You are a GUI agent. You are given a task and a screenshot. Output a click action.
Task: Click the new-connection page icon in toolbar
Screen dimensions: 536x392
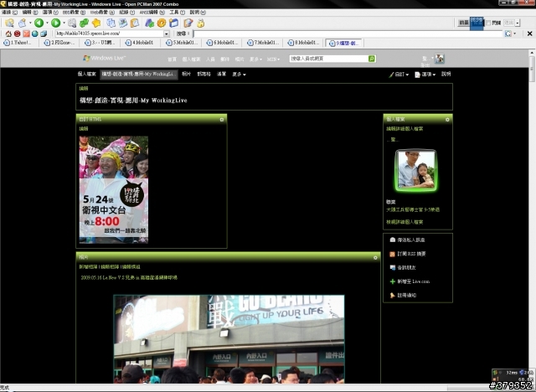tap(23, 23)
